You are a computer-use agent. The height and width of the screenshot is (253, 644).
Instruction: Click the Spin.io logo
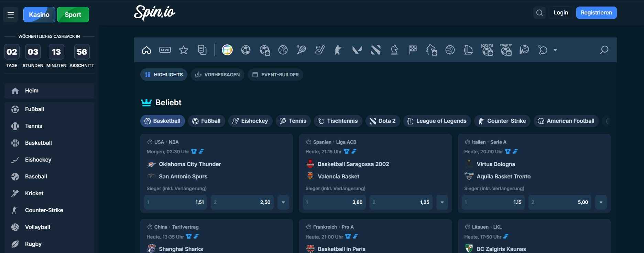(x=155, y=13)
